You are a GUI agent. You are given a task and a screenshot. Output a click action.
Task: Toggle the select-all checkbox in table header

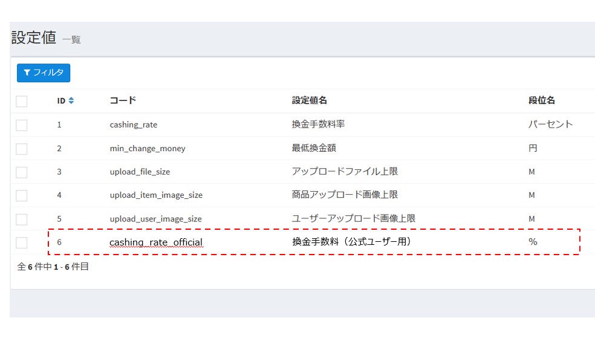click(x=22, y=101)
